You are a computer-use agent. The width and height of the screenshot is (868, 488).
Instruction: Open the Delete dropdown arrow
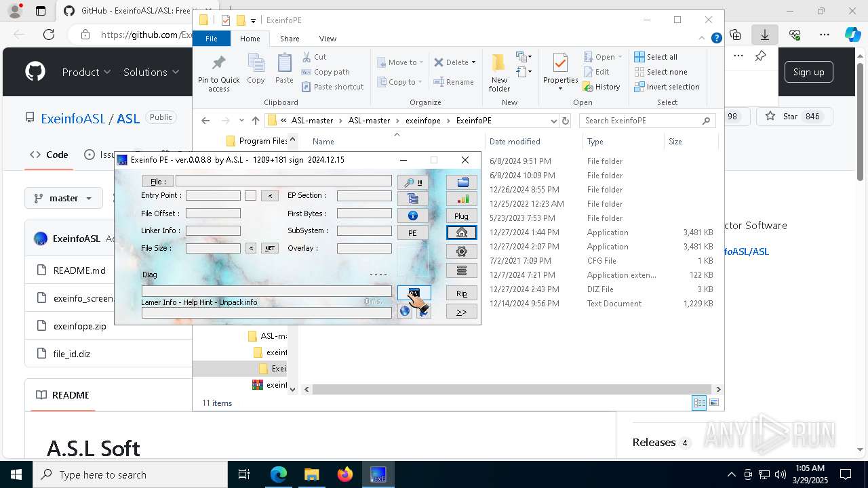[473, 62]
